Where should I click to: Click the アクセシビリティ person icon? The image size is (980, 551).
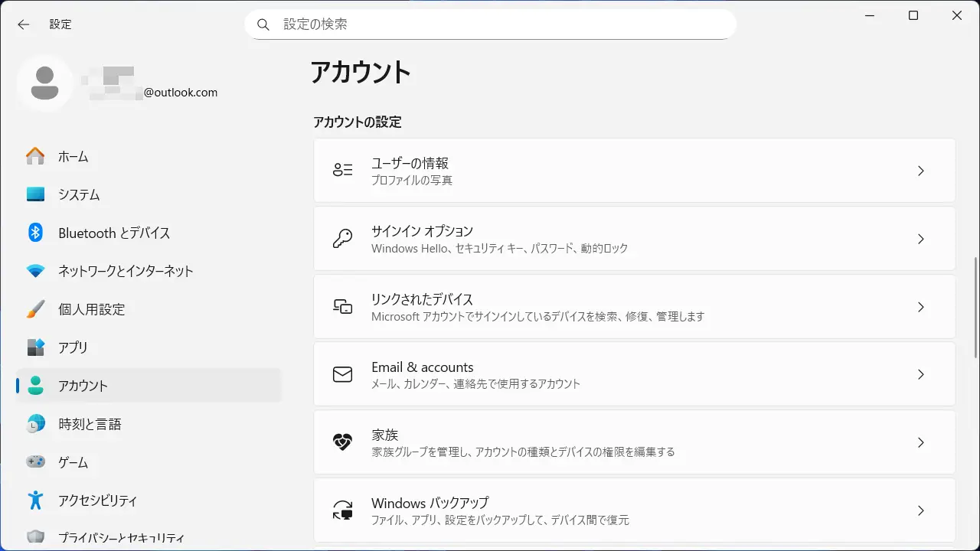point(35,500)
